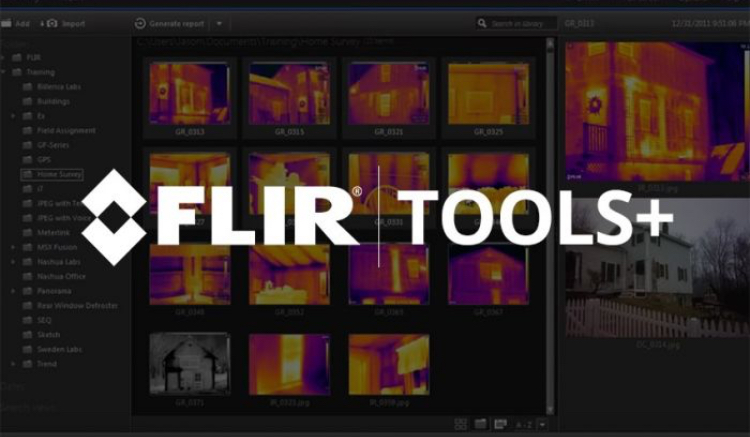Click the Add folder icon
This screenshot has height=437, width=750.
[x=6, y=23]
